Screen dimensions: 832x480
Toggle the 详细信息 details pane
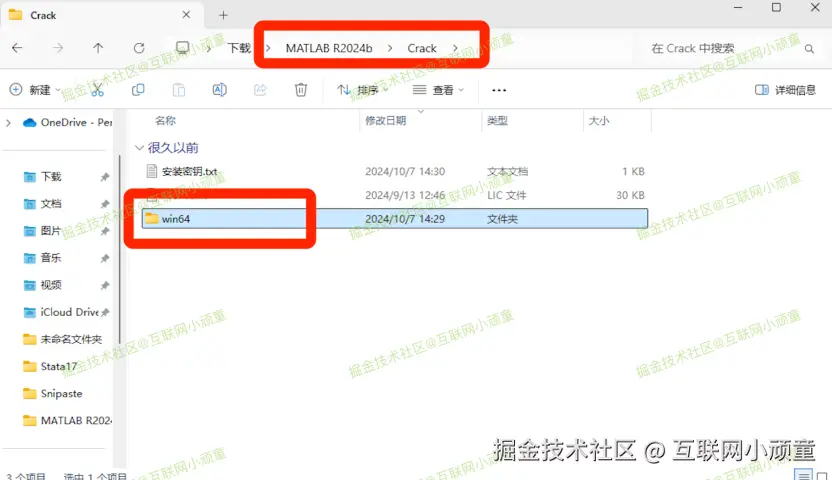point(785,90)
